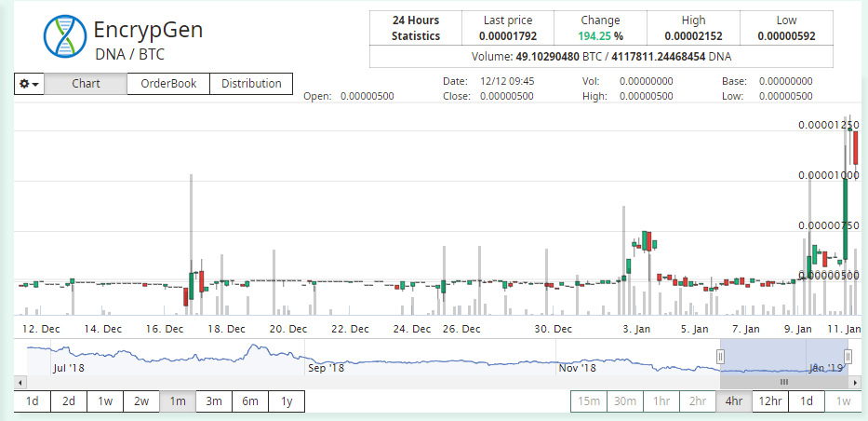This screenshot has width=868, height=421.
Task: Click the 24 Hours Statistics header
Action: (x=415, y=28)
